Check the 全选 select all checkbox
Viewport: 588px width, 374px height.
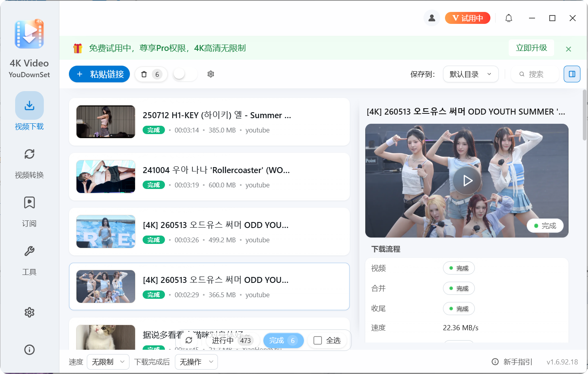[x=318, y=341]
